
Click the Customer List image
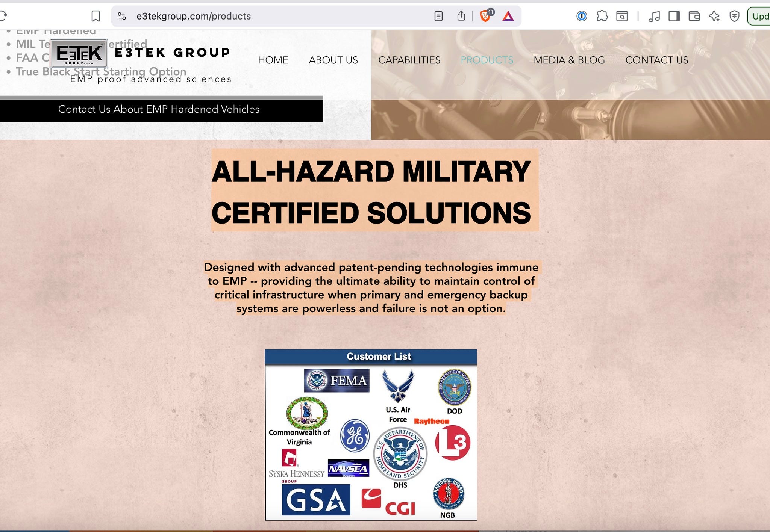click(x=371, y=435)
